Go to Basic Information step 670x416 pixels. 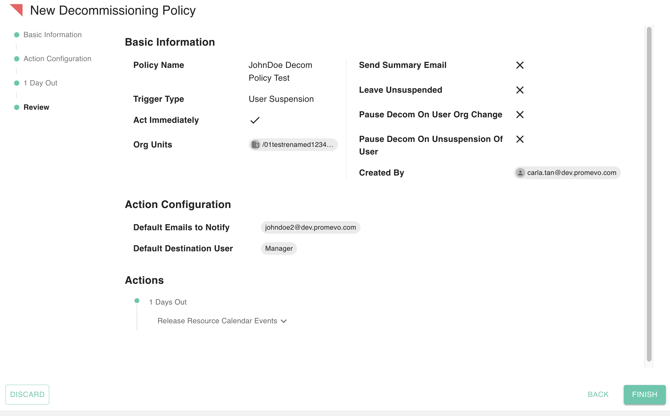53,35
